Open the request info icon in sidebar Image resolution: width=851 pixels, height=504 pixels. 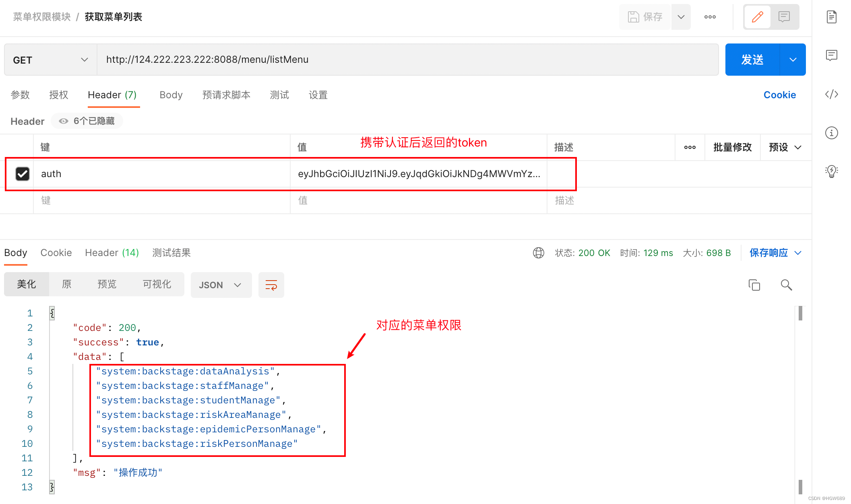[x=832, y=133]
